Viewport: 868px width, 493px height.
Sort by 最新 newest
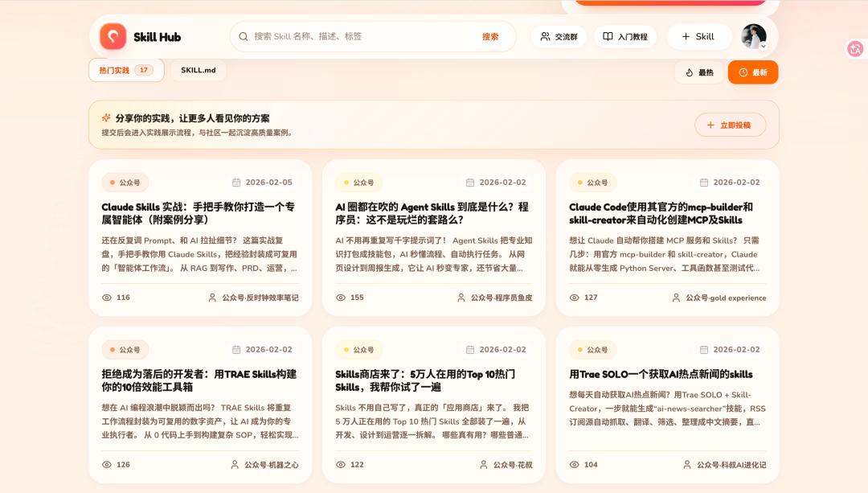(x=753, y=72)
